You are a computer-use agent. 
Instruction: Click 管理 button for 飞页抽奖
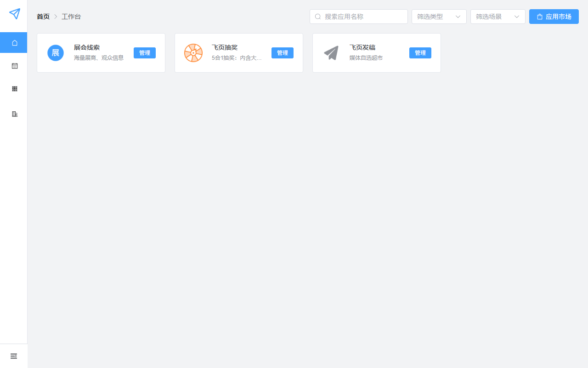click(x=283, y=53)
